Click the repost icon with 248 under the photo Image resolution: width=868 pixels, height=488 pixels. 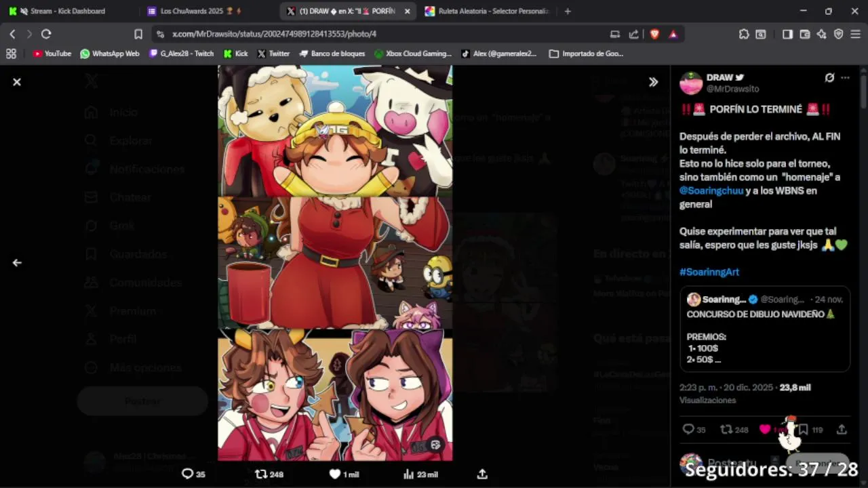pyautogui.click(x=261, y=474)
